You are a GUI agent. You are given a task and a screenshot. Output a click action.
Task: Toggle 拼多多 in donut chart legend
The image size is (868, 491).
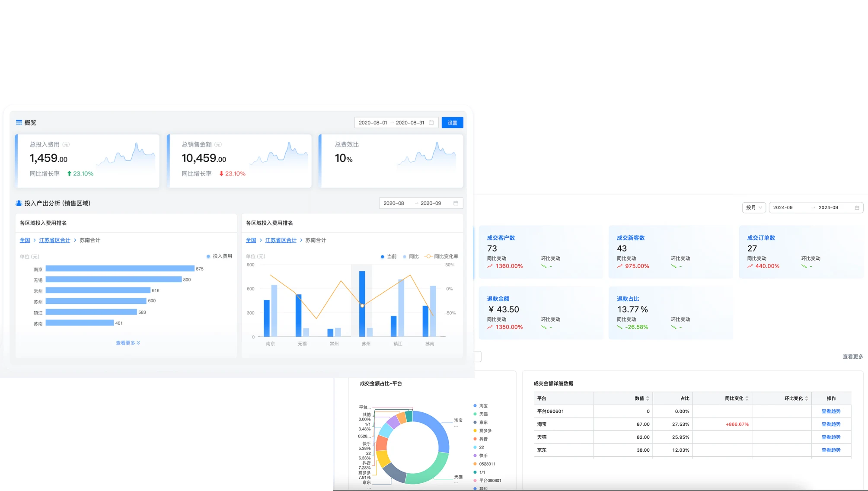pyautogui.click(x=482, y=430)
